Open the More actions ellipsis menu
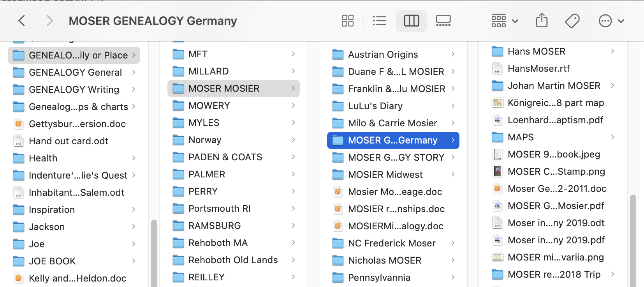The image size is (644, 287). pos(611,21)
